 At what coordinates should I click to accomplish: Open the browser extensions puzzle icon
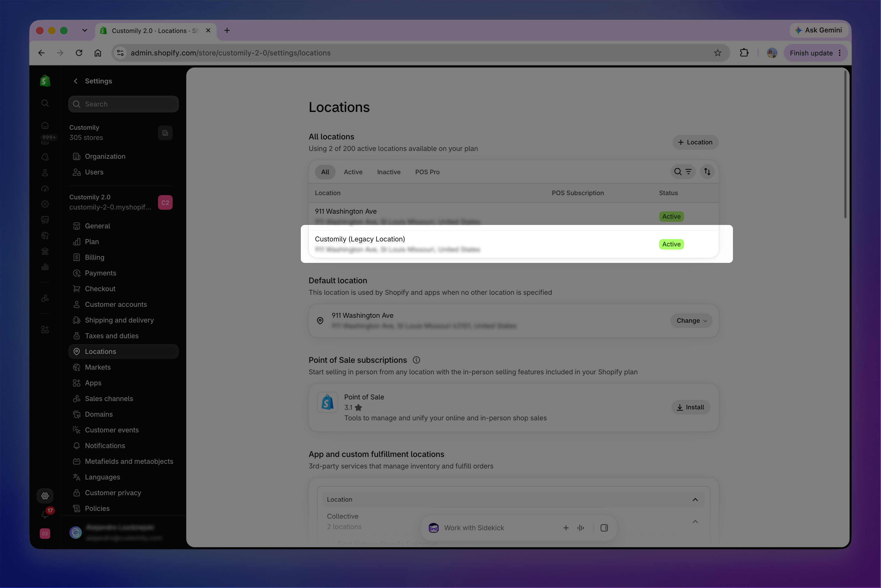[744, 53]
